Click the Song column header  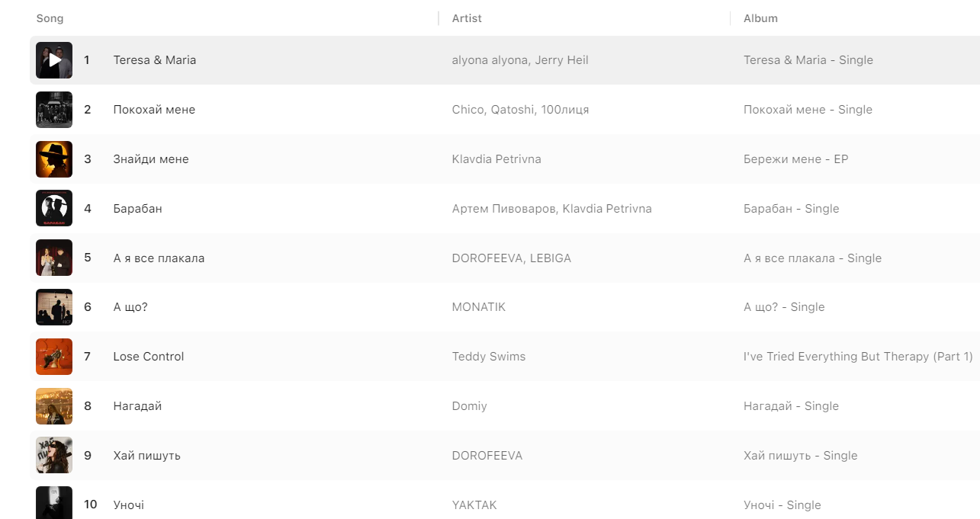50,18
